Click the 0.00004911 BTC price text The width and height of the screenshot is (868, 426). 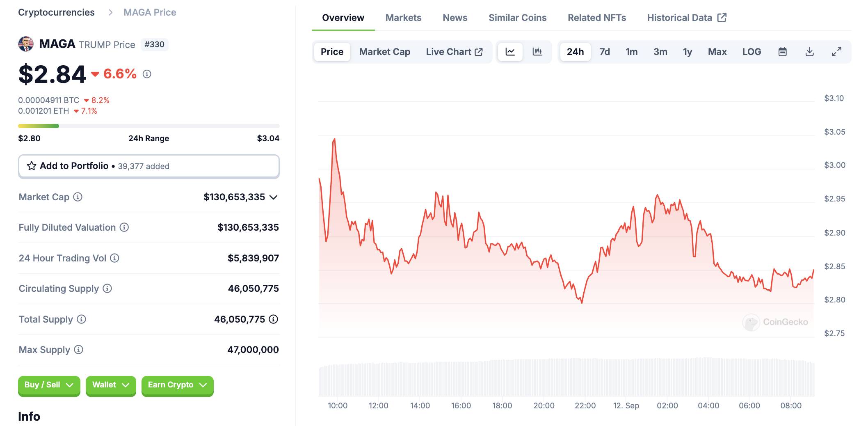tap(49, 100)
